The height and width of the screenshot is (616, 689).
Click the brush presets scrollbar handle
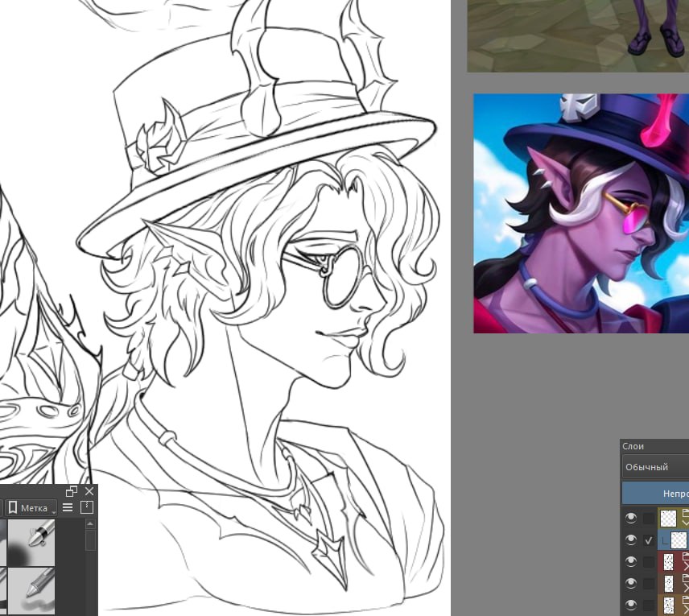click(x=90, y=540)
